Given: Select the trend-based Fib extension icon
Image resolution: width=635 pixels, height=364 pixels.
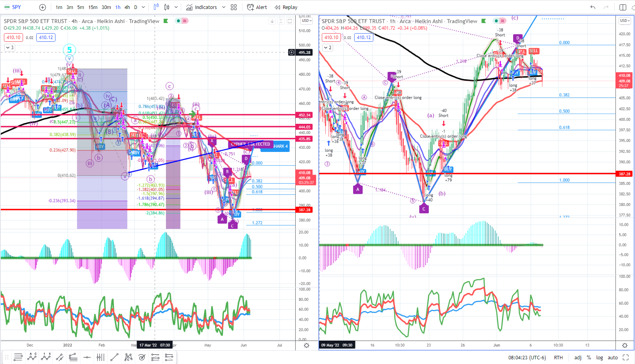Looking at the screenshot, I should [169, 357].
